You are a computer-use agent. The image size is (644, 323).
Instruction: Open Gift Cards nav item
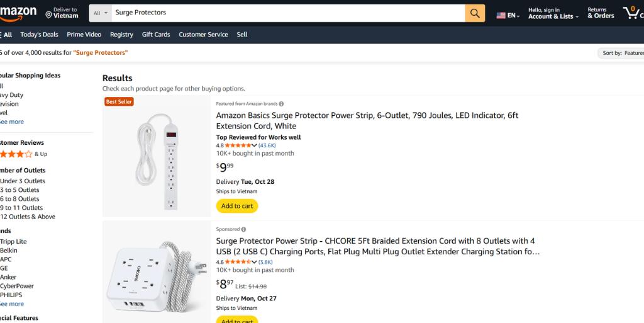coord(156,35)
